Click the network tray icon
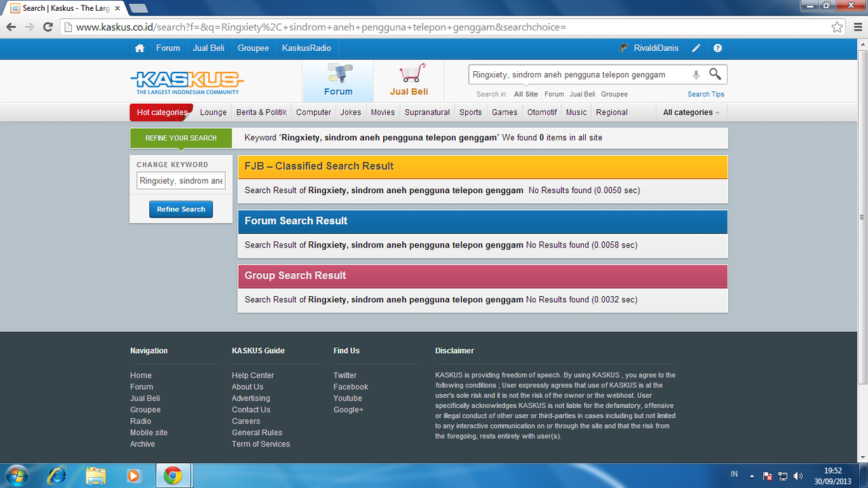The image size is (868, 488). (x=783, y=476)
